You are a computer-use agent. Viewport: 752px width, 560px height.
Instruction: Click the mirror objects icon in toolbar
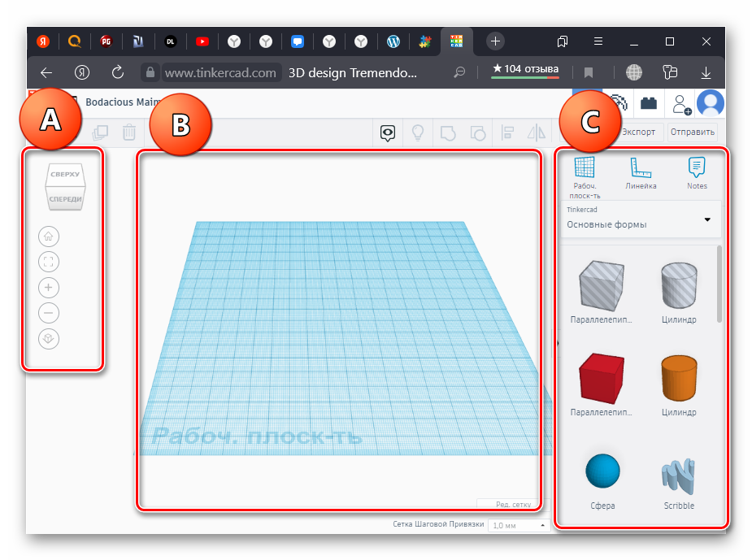(537, 132)
